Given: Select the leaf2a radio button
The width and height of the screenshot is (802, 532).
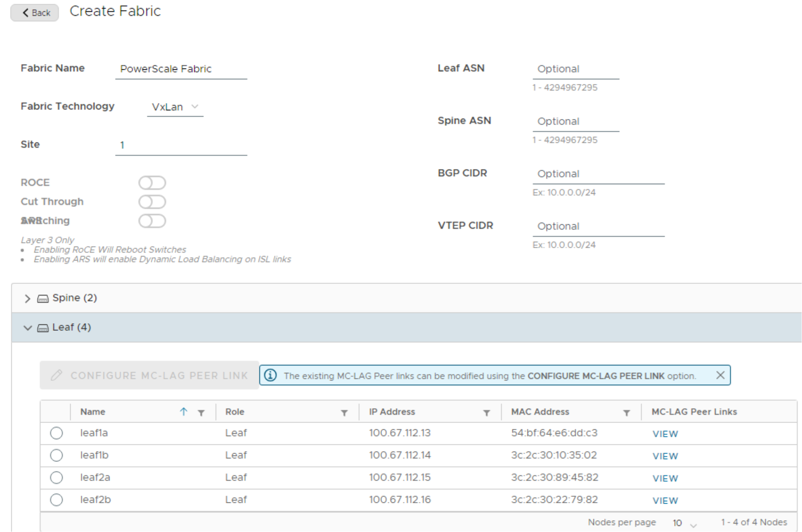Looking at the screenshot, I should [x=57, y=477].
